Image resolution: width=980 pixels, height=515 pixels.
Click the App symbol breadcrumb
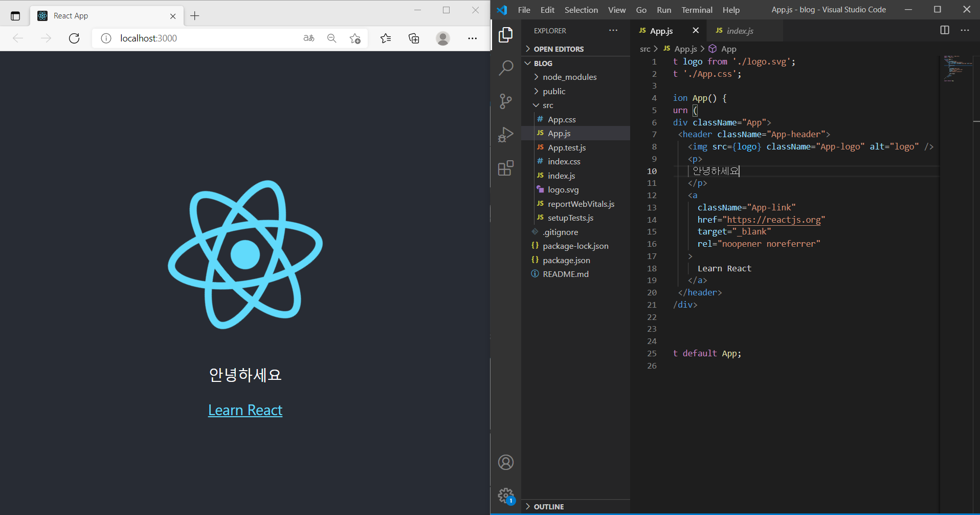coord(723,49)
